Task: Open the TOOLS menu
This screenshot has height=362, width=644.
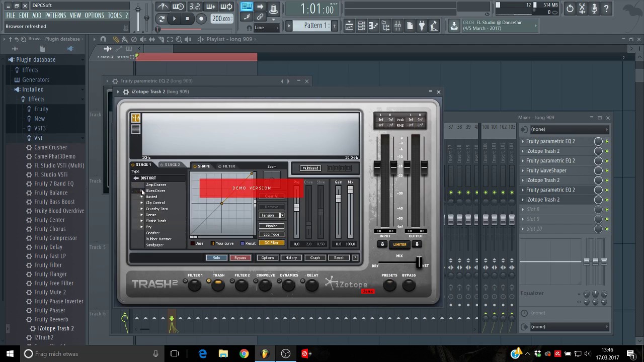Action: click(x=115, y=16)
